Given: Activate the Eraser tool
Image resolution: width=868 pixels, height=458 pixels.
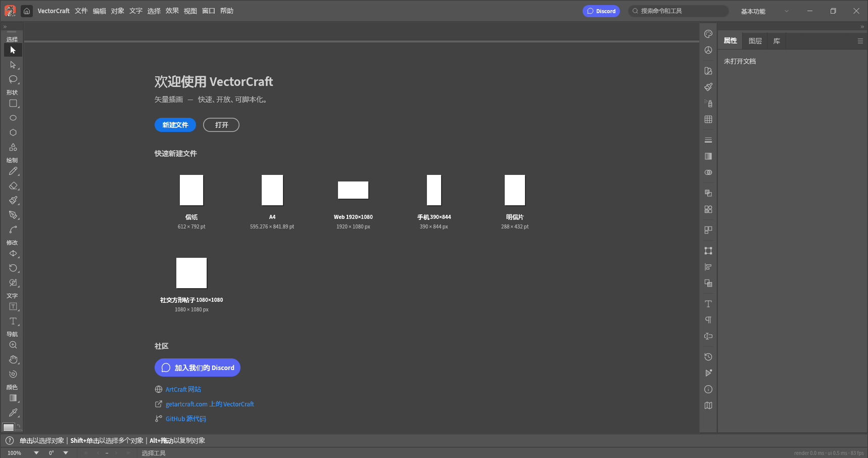Looking at the screenshot, I should pos(13,186).
